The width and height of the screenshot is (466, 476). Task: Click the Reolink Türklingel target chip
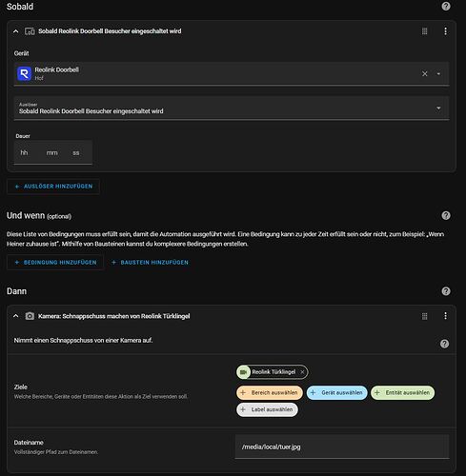point(274,372)
